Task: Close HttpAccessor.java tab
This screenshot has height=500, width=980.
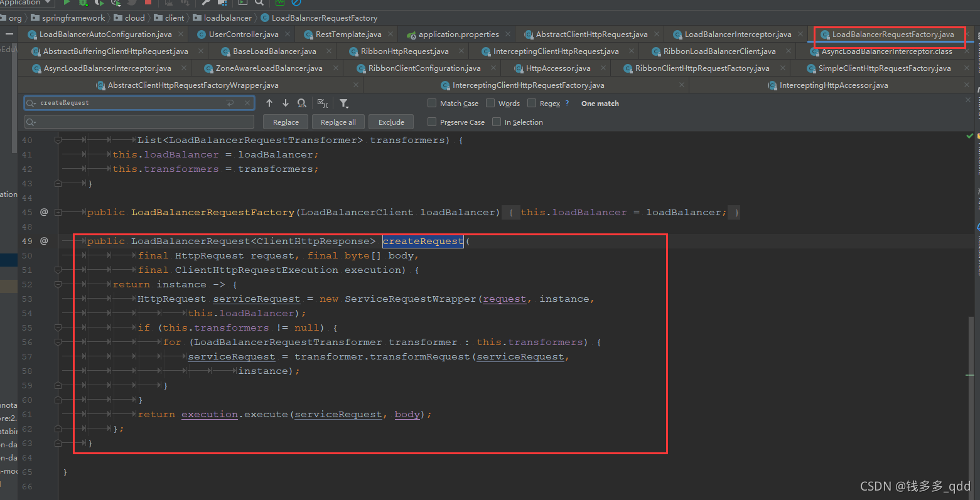Action: 603,68
